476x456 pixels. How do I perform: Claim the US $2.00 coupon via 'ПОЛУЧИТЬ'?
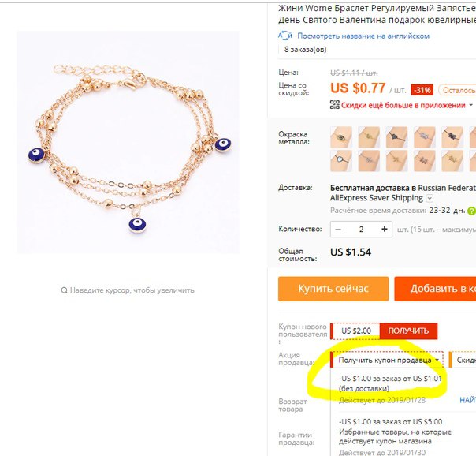[408, 331]
